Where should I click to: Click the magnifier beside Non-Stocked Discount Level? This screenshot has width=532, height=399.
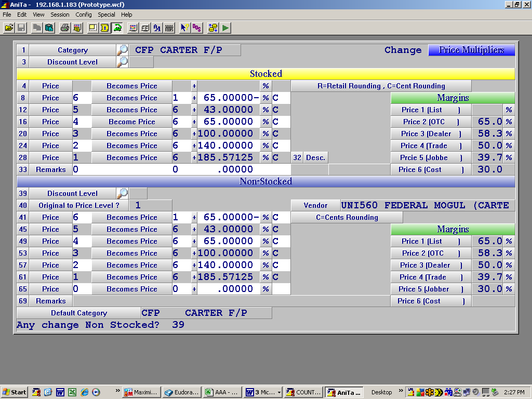tap(122, 193)
